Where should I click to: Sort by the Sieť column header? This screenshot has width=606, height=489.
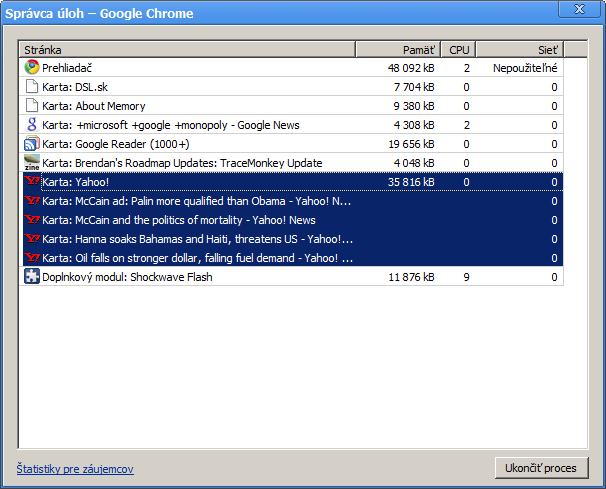pyautogui.click(x=520, y=50)
